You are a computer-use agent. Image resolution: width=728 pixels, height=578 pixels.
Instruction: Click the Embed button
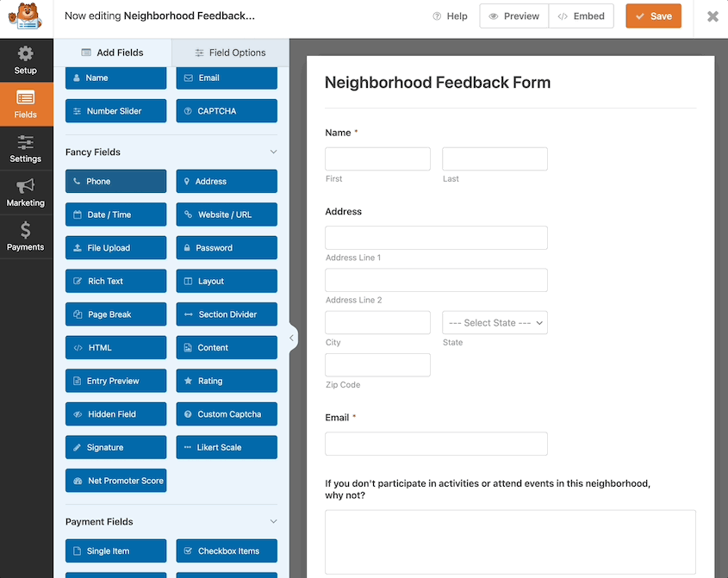click(582, 16)
